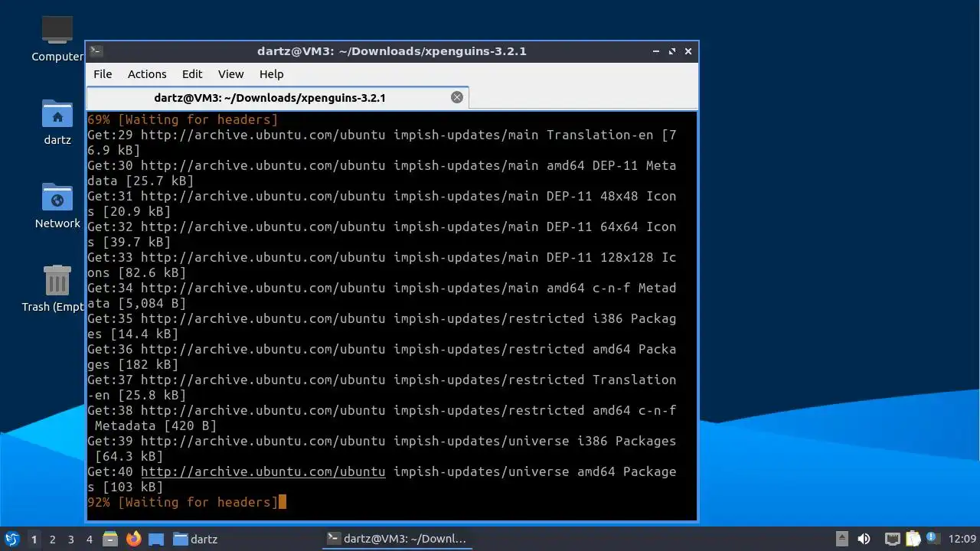Open the File menu
Image resolution: width=980 pixels, height=551 pixels.
(103, 74)
